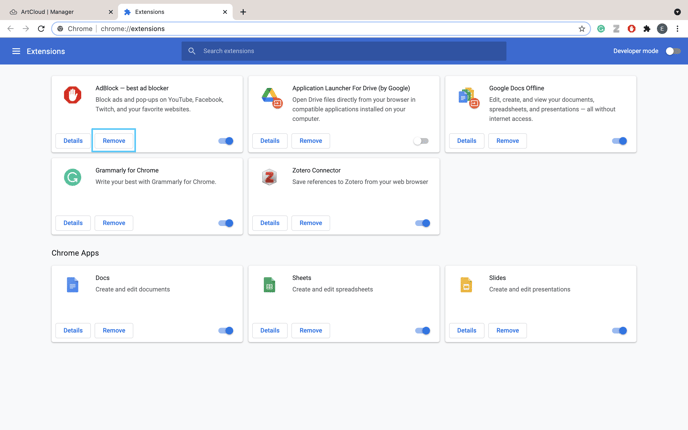Screen dimensions: 688x430
Task: Open the Chrome three-dot menu
Action: (x=677, y=29)
